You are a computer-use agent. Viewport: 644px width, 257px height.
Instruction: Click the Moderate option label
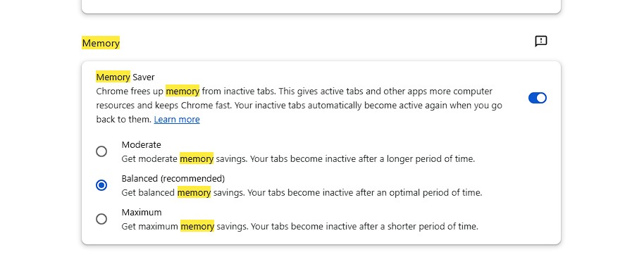(x=142, y=144)
